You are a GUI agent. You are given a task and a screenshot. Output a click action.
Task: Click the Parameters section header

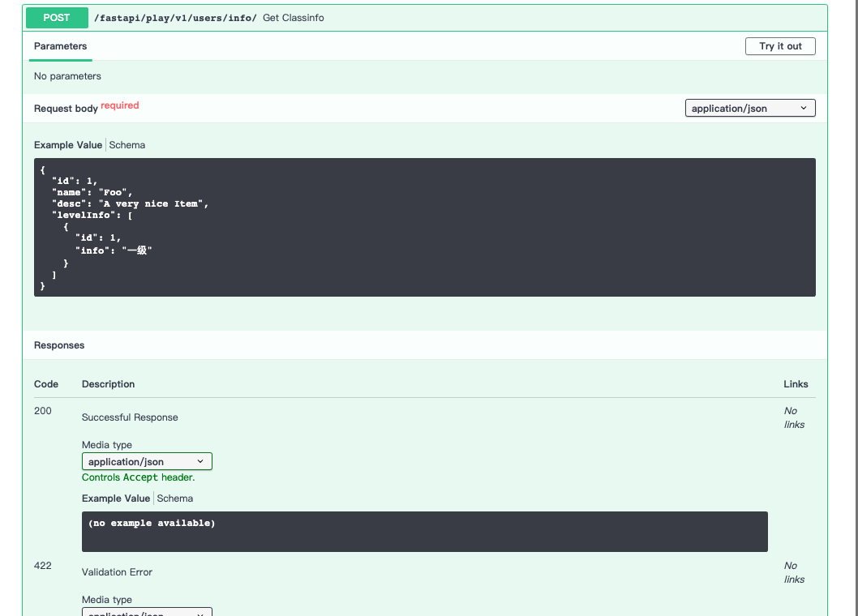pos(60,46)
